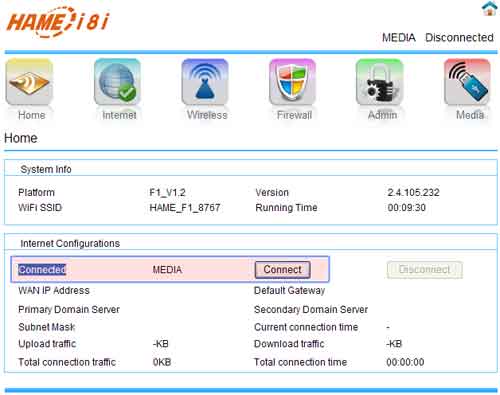This screenshot has width=500, height=395.
Task: Click the Internet Configurations section heading
Action: click(70, 243)
